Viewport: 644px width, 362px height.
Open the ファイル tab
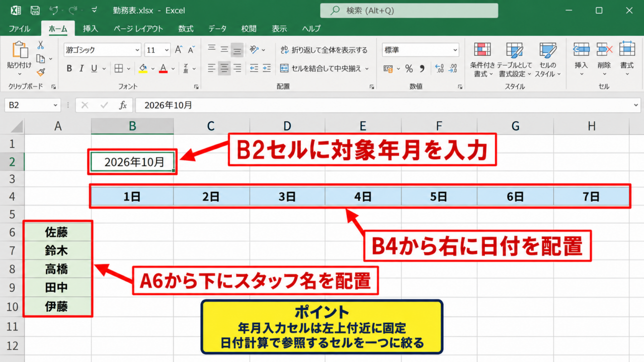coord(20,29)
